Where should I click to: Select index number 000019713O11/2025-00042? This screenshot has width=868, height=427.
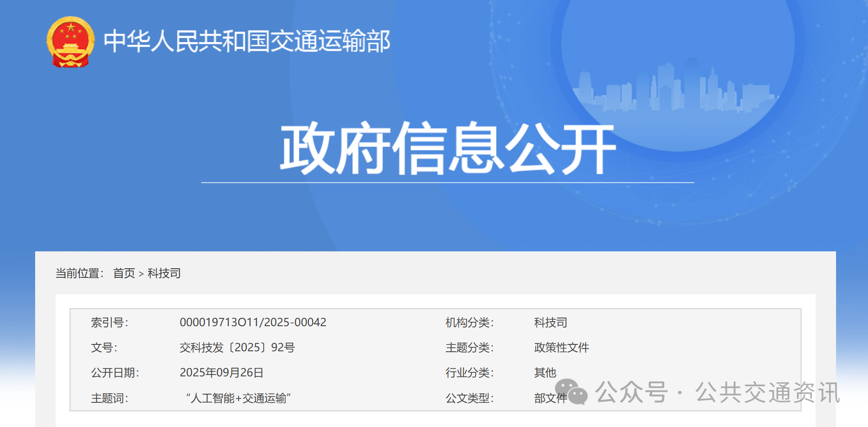coord(253,323)
